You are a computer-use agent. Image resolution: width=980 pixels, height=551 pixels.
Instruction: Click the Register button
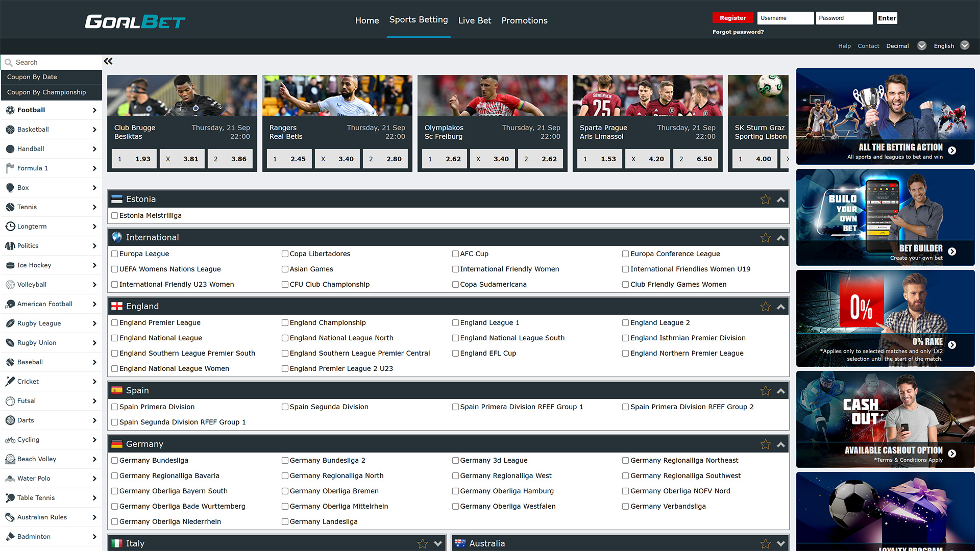coord(733,18)
